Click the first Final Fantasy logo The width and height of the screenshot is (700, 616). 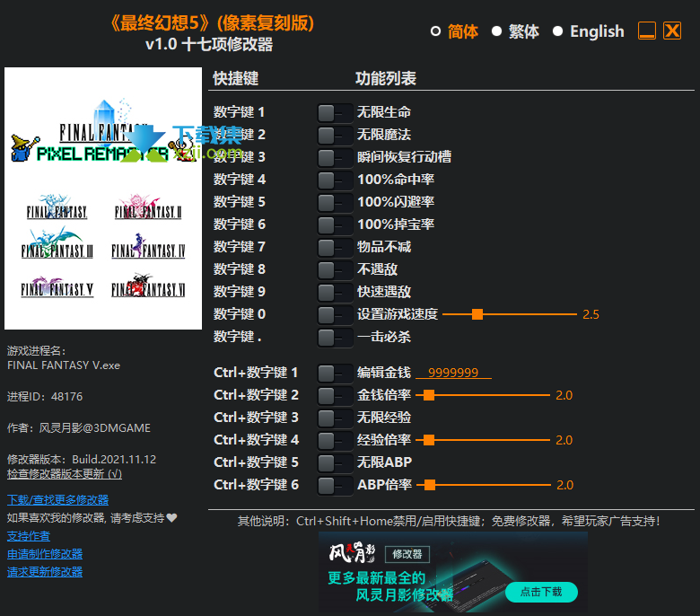pos(57,207)
